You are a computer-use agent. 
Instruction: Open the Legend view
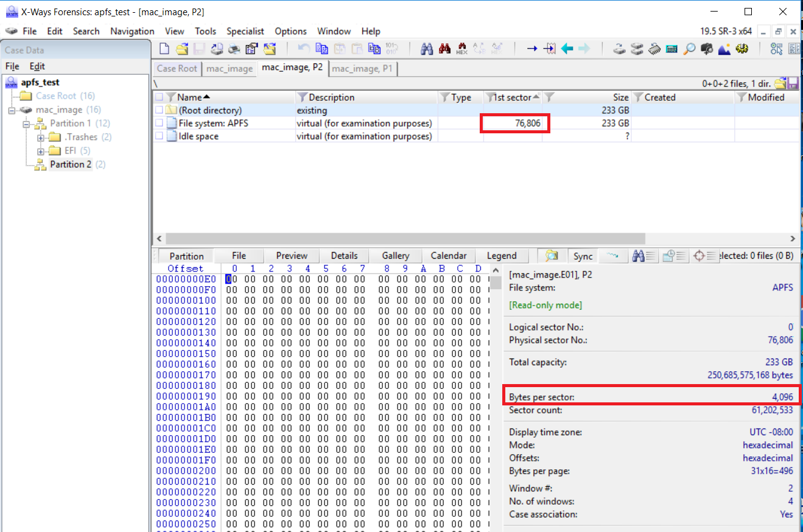coord(502,256)
